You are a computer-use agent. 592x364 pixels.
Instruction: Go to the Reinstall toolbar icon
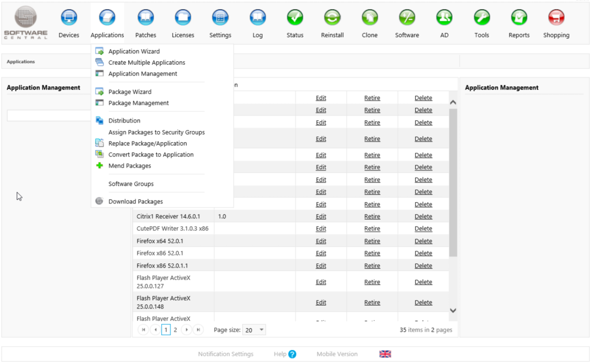click(332, 17)
